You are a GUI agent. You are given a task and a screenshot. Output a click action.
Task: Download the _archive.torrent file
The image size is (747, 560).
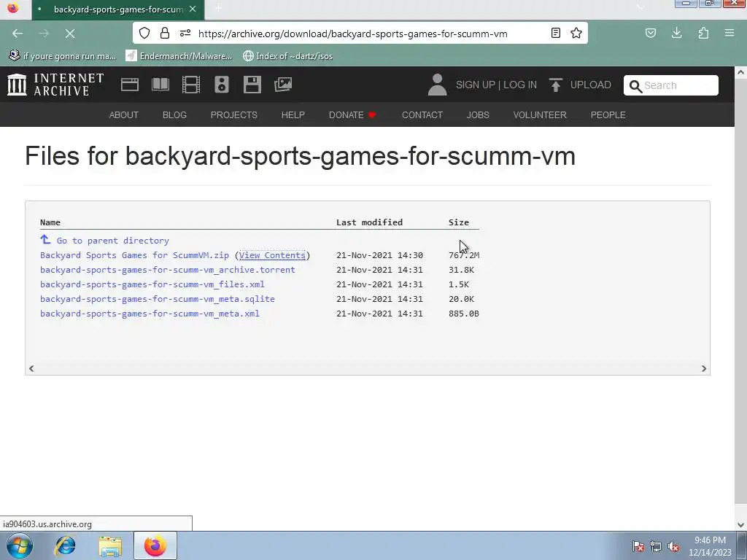coord(168,270)
